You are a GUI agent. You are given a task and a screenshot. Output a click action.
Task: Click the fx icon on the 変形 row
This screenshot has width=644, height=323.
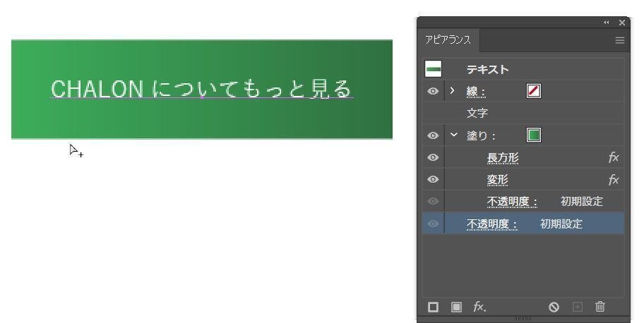pos(614,179)
